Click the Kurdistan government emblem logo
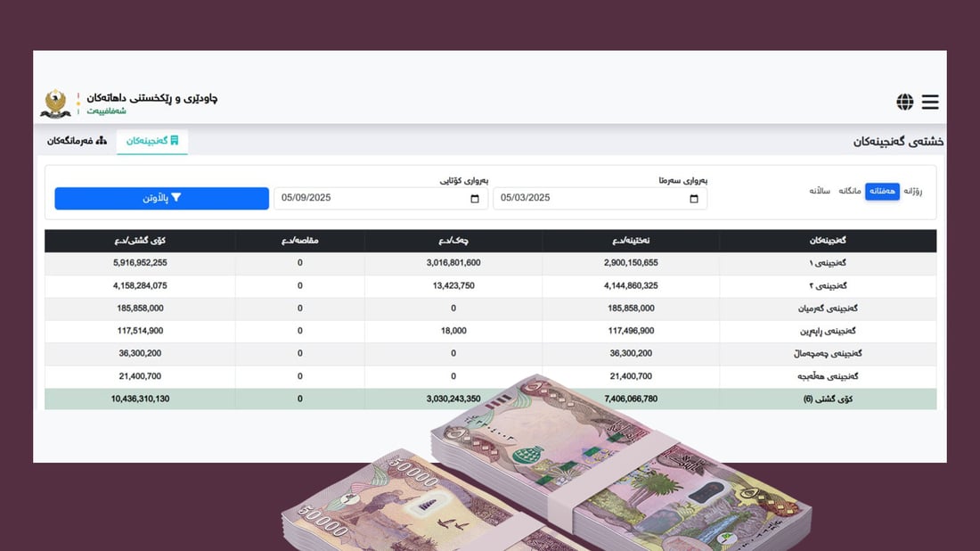Image resolution: width=980 pixels, height=551 pixels. (55, 103)
